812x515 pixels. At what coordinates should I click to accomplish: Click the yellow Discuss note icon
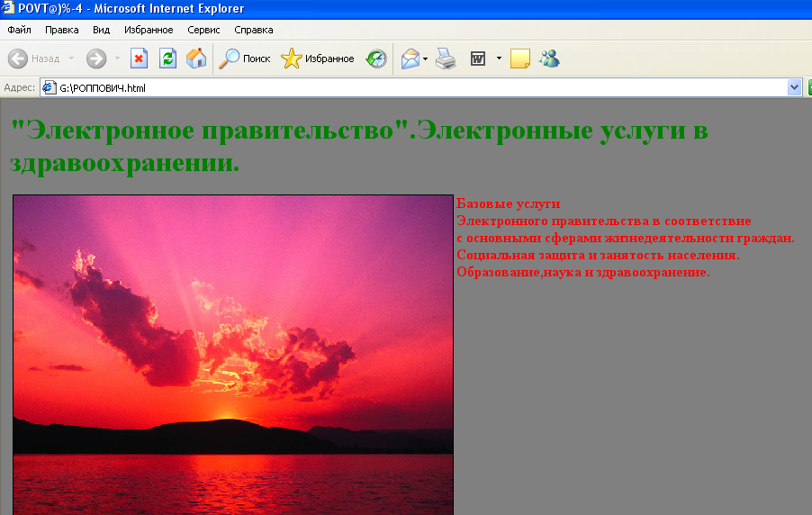pyautogui.click(x=520, y=59)
